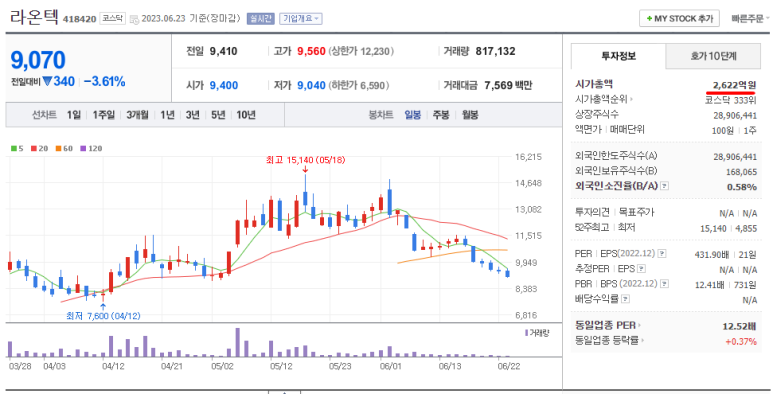Open 동일업종 PER details
773x394 pixels.
click(608, 325)
